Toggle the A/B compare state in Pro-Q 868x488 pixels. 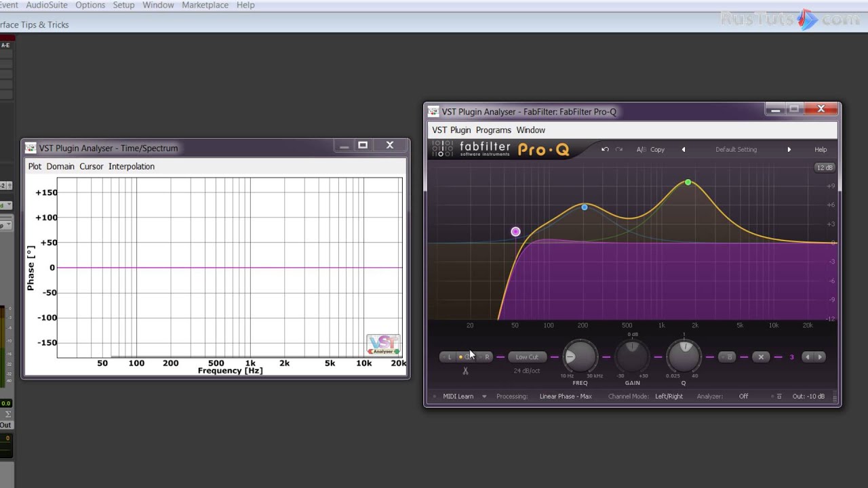pyautogui.click(x=641, y=149)
